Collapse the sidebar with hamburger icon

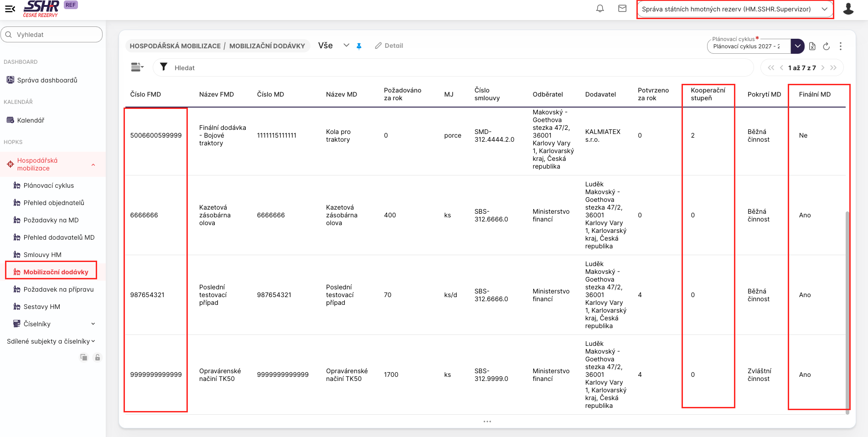(10, 9)
